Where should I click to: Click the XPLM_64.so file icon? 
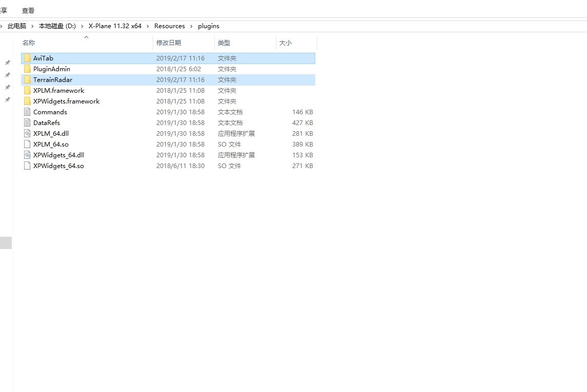coord(27,145)
